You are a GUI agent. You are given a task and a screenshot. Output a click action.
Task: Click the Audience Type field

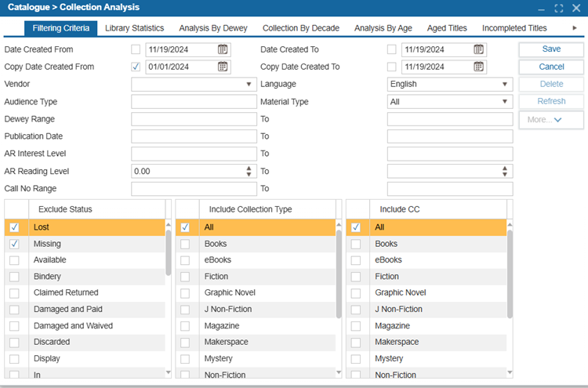pyautogui.click(x=194, y=102)
